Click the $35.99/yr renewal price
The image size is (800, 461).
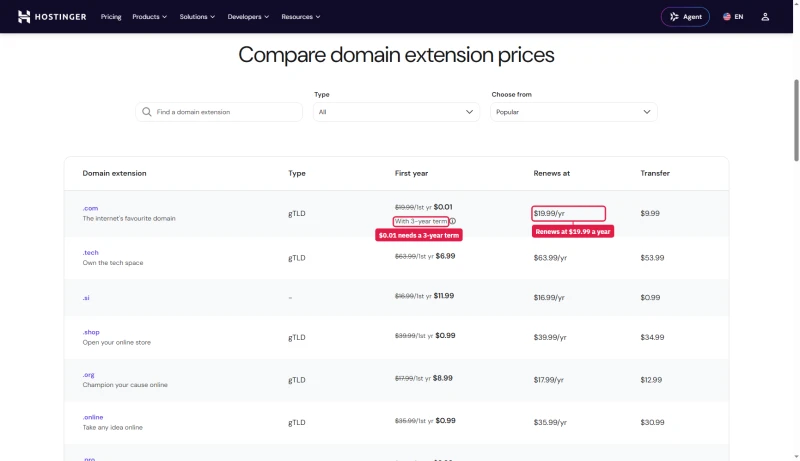[x=550, y=422]
